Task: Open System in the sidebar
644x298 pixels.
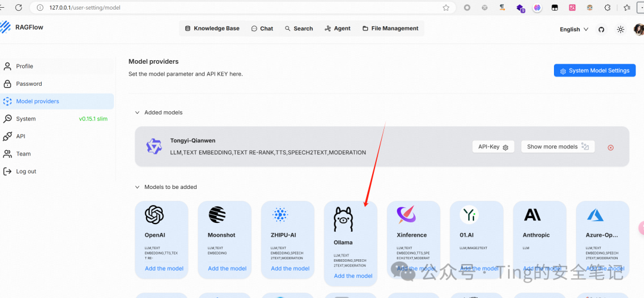Action: point(57,119)
